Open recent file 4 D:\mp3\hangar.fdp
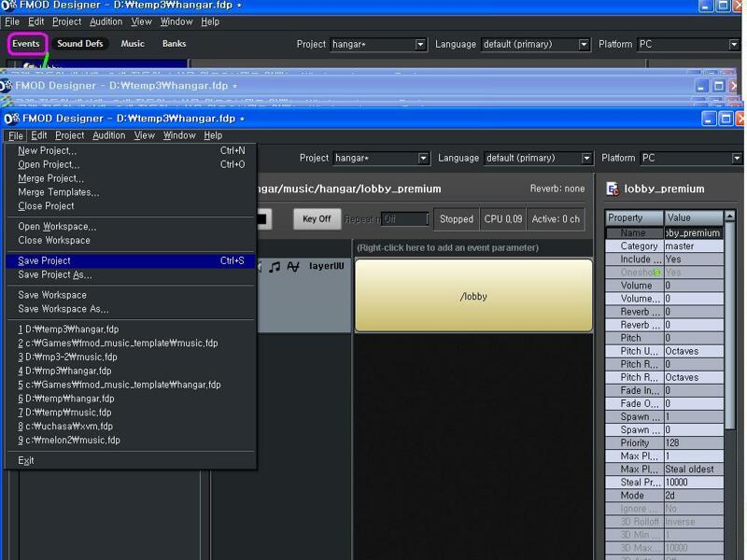This screenshot has width=747, height=560. pyautogui.click(x=131, y=371)
